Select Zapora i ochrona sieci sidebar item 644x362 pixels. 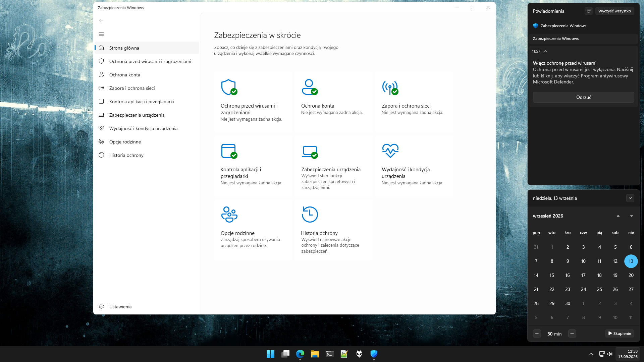pos(147,88)
